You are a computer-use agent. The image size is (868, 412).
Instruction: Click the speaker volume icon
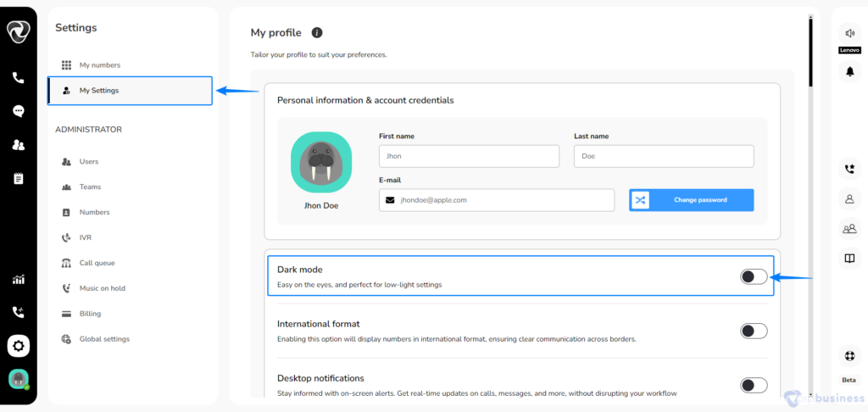849,33
